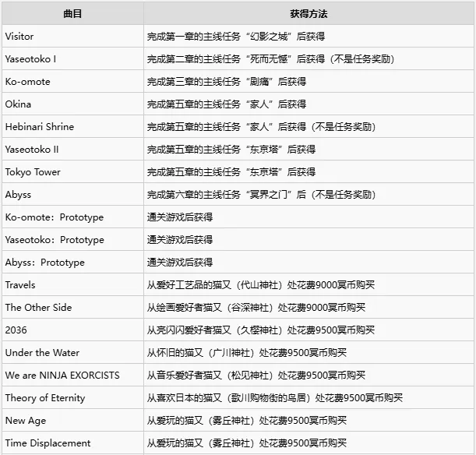This screenshot has height=455, width=476.
Task: Click the method cell mentioning “幻影之城”
Action: pyautogui.click(x=309, y=36)
